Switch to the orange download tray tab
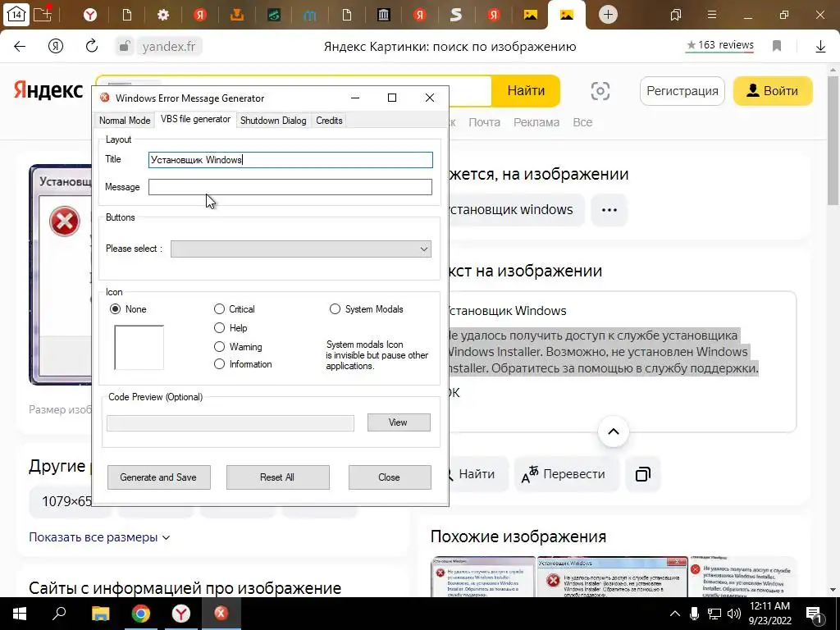The height and width of the screenshot is (630, 840). click(236, 15)
